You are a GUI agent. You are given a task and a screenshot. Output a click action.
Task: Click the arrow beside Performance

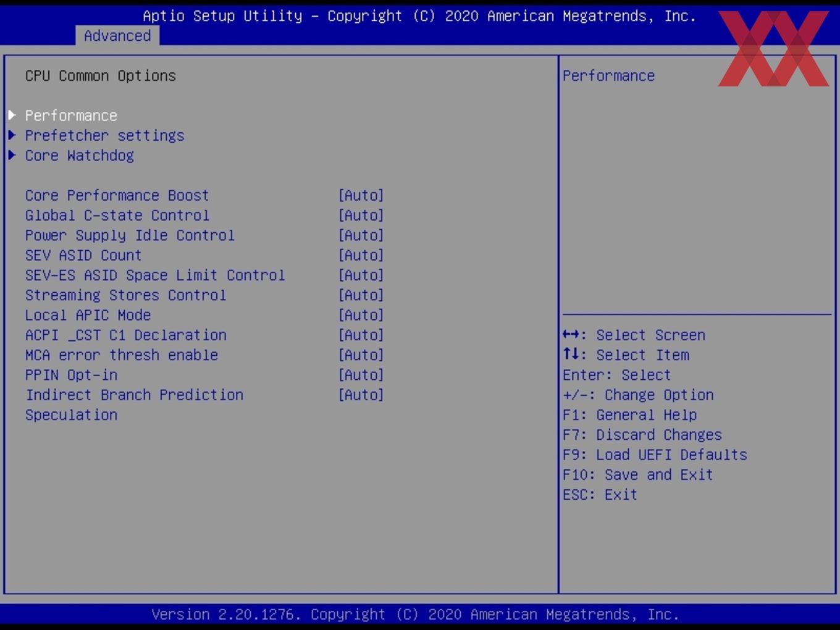pos(12,115)
